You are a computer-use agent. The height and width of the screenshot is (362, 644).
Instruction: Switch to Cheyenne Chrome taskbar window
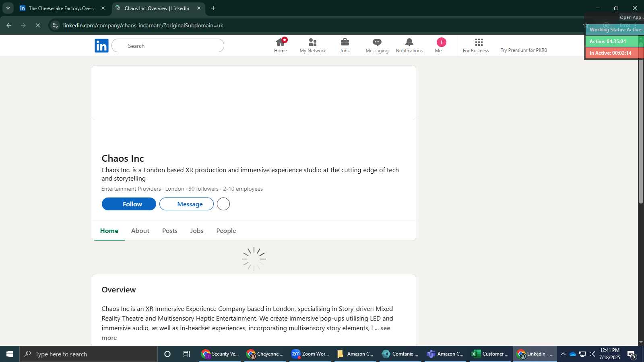(265, 354)
